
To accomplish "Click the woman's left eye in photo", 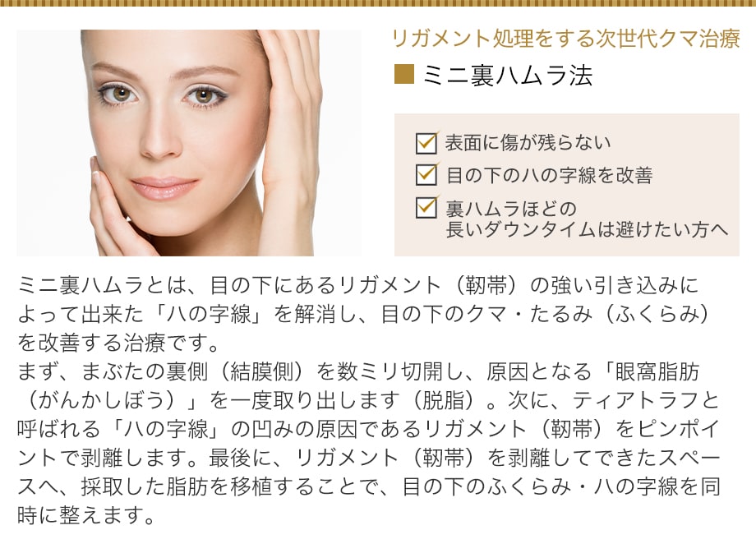I will [x=204, y=96].
